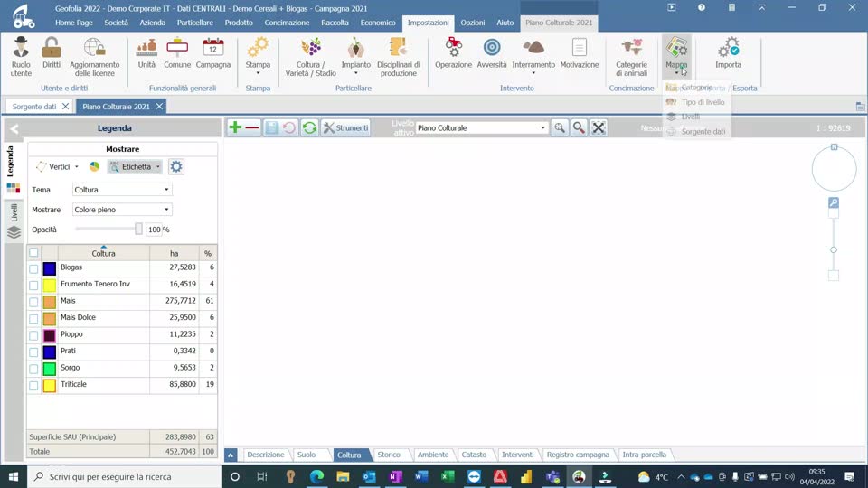Click the Opacità slider handle
The image size is (868, 488).
(138, 229)
